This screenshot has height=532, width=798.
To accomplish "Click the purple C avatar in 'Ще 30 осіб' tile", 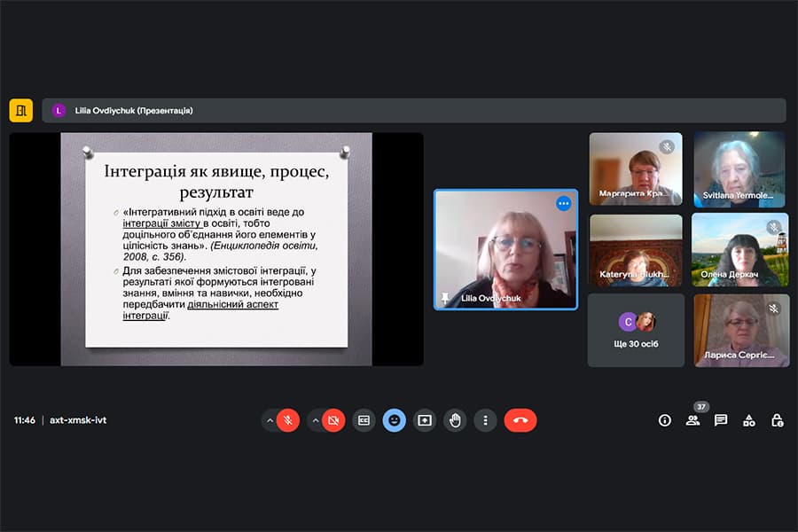I will 628,322.
